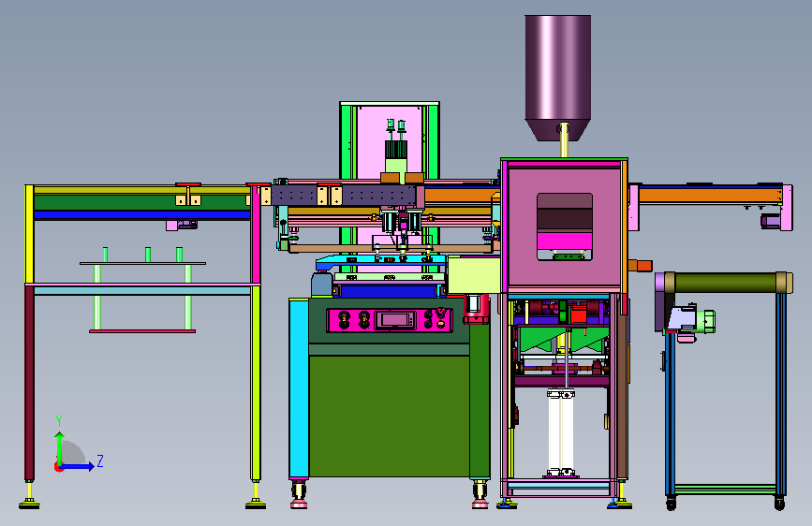
Task: Select the control panel display screen
Action: (x=395, y=320)
